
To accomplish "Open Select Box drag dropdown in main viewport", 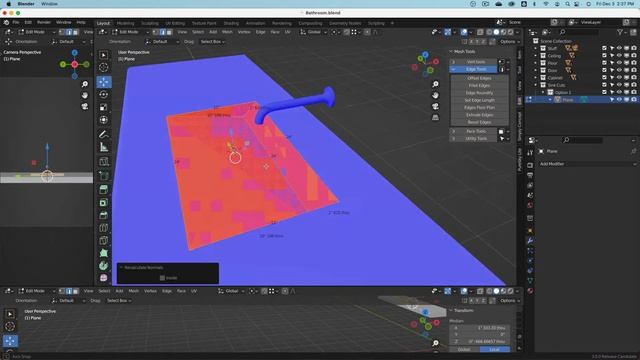I will [x=212, y=42].
